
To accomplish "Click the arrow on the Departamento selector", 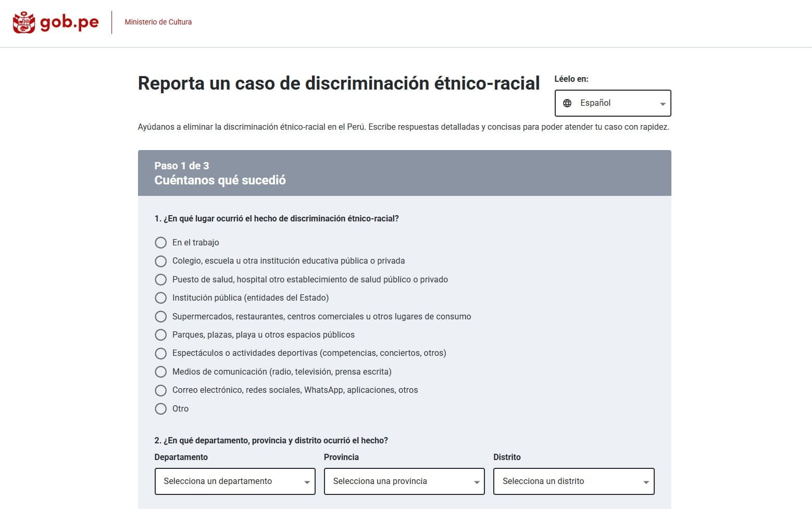I will click(x=307, y=482).
